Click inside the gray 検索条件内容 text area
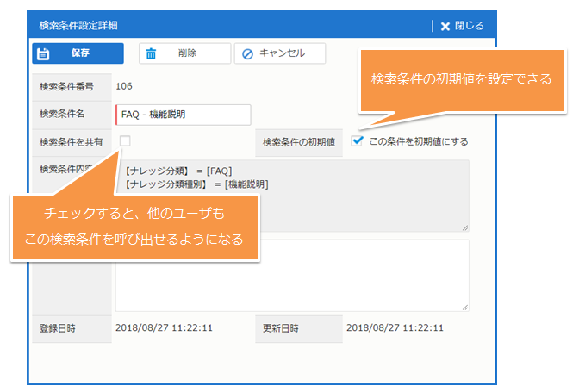The width and height of the screenshot is (579, 392). [362, 194]
